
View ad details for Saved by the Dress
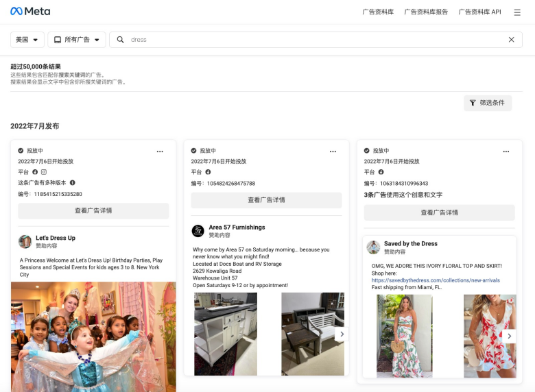click(x=439, y=212)
